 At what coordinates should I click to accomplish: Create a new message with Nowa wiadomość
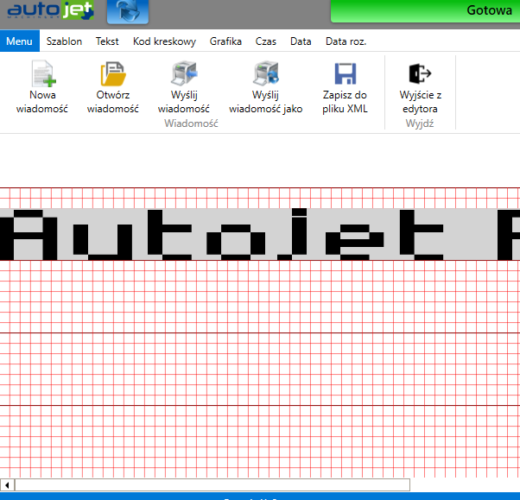tap(42, 87)
